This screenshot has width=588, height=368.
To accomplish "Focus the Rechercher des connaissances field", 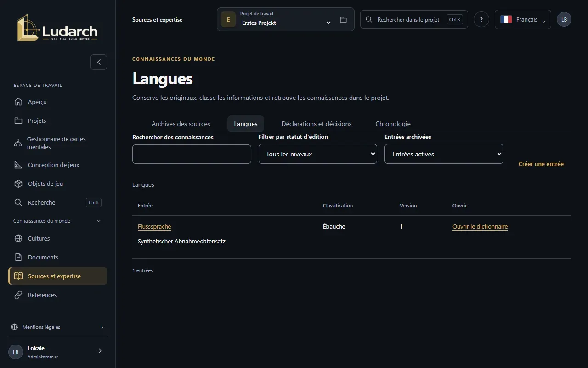I will coord(192,154).
